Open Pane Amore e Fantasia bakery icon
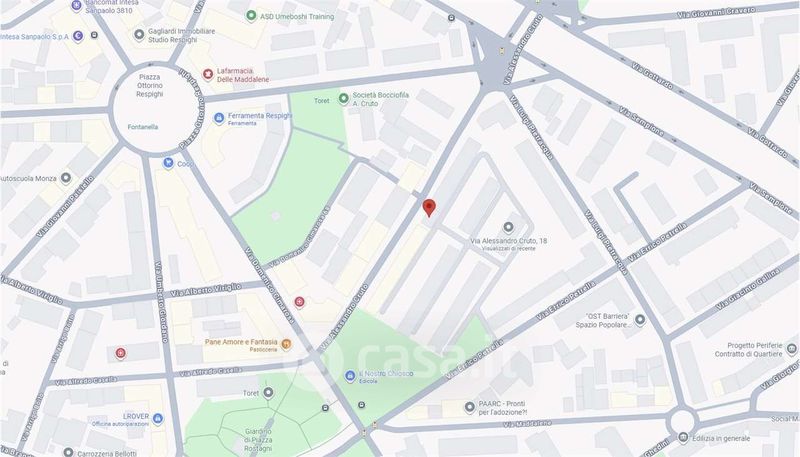 click(x=286, y=345)
